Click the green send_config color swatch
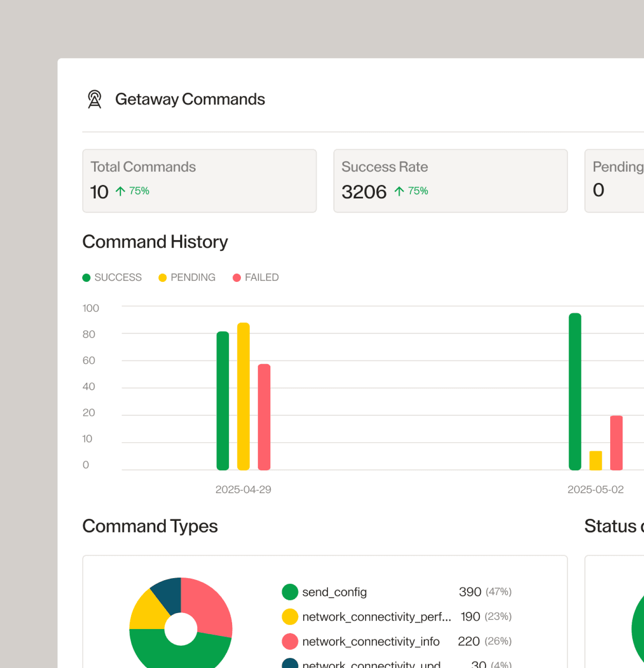This screenshot has height=668, width=644. [290, 592]
